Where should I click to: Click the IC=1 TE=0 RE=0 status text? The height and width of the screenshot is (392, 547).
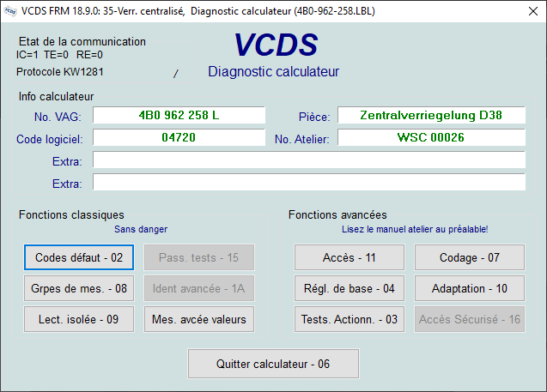coord(59,55)
